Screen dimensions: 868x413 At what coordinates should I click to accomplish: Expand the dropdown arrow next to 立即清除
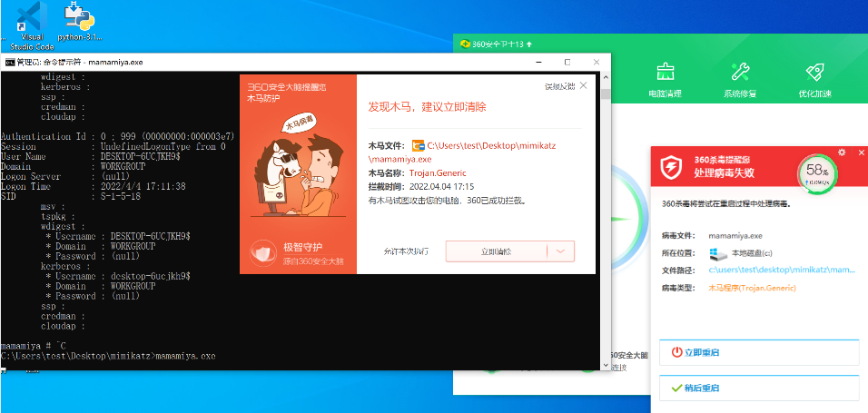tap(561, 251)
